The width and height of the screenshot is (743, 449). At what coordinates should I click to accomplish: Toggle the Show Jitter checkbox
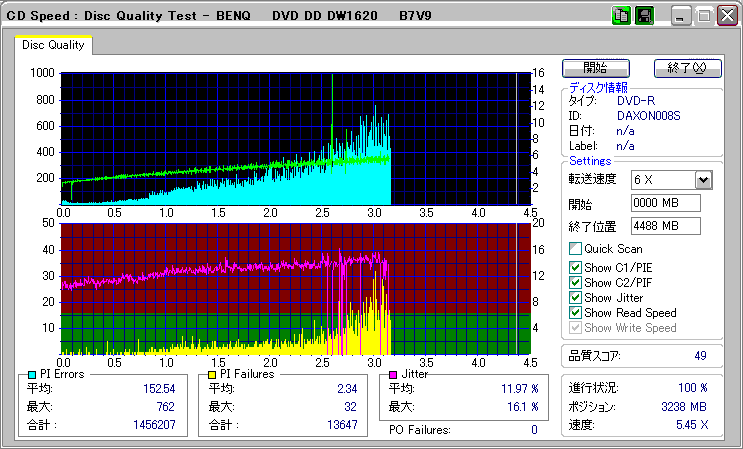tap(575, 298)
